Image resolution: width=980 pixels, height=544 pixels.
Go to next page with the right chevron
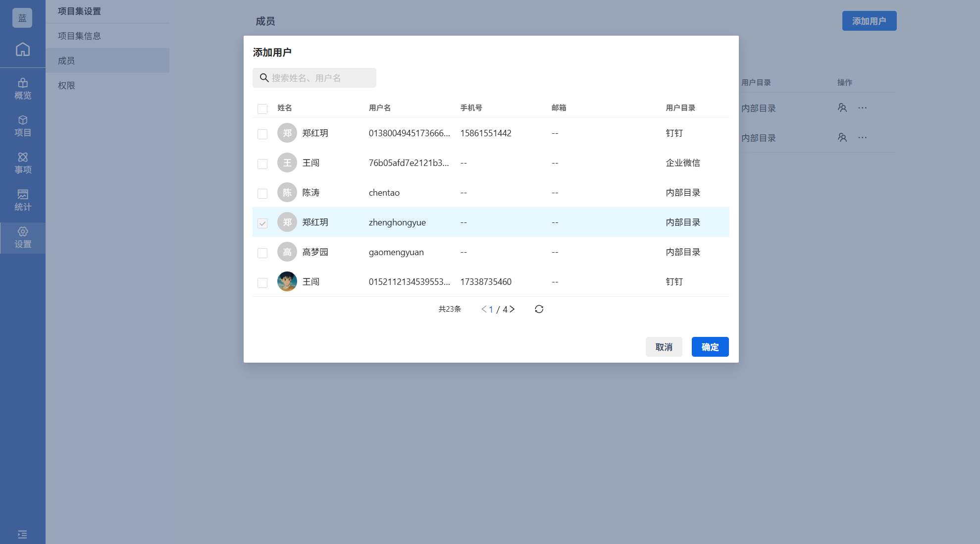[x=513, y=309]
